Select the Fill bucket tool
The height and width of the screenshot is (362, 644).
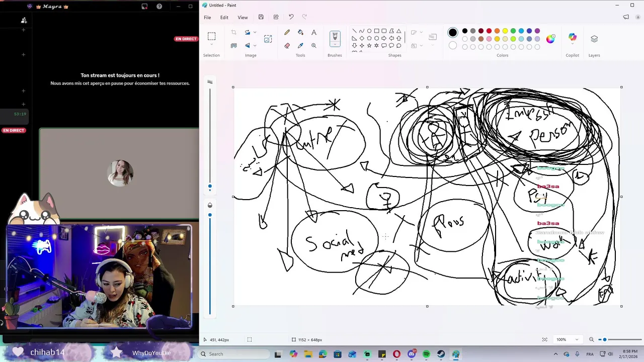(x=300, y=32)
